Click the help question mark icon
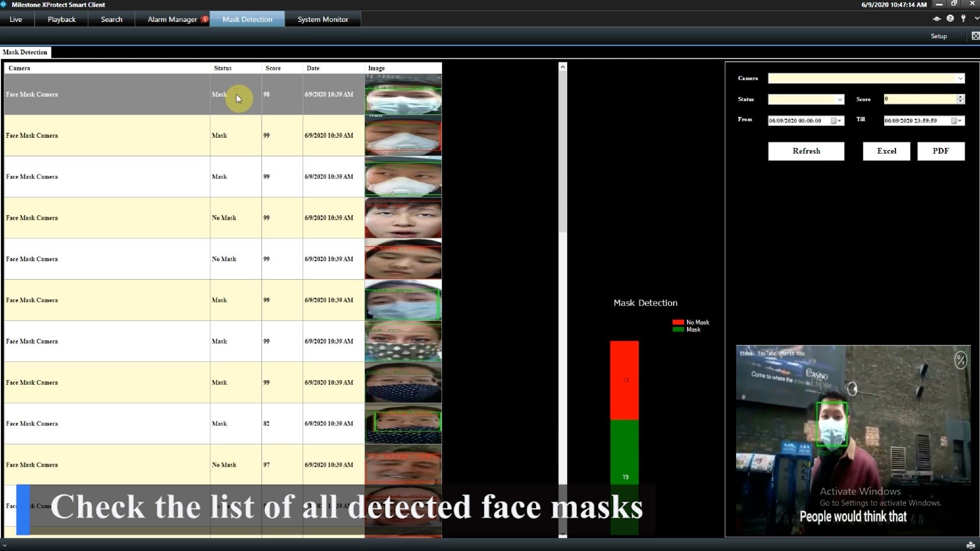Screen dimensions: 980x551 click(x=950, y=19)
